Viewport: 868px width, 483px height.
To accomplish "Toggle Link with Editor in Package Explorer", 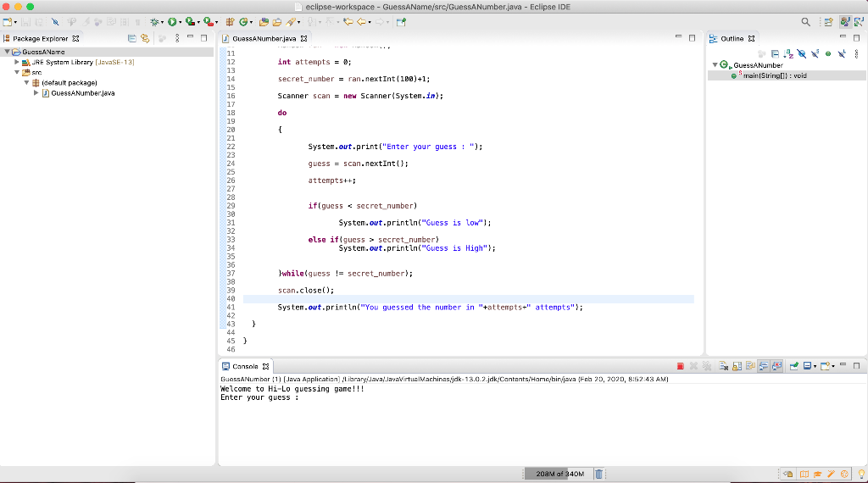I will click(x=145, y=39).
